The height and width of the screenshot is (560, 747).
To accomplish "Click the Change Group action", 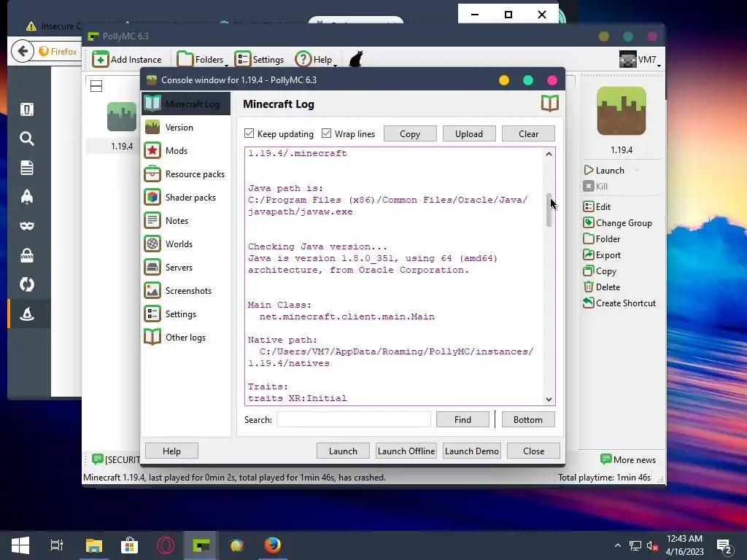I will 617,223.
